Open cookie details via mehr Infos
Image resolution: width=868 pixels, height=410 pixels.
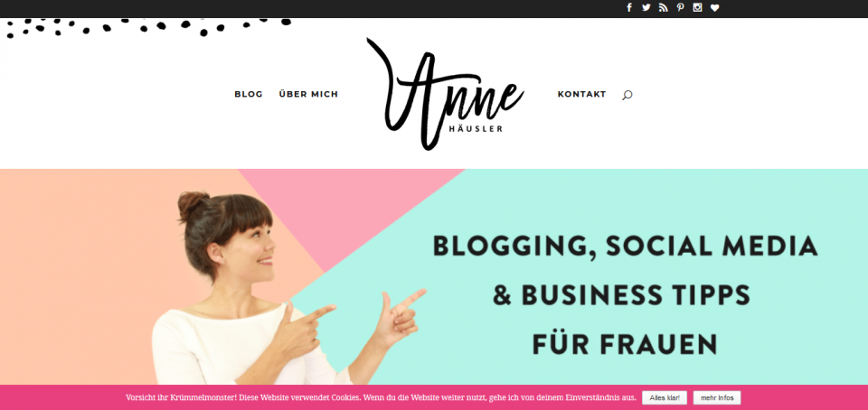[x=717, y=398]
